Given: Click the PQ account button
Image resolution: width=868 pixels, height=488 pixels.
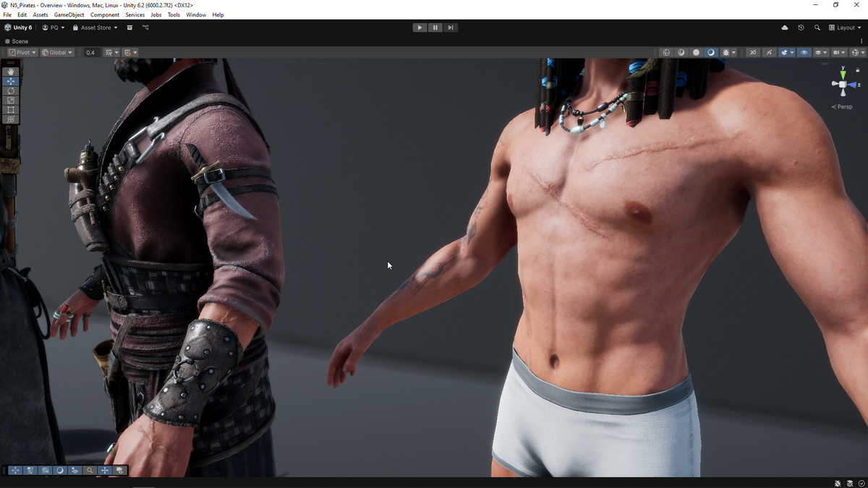Looking at the screenshot, I should (54, 27).
